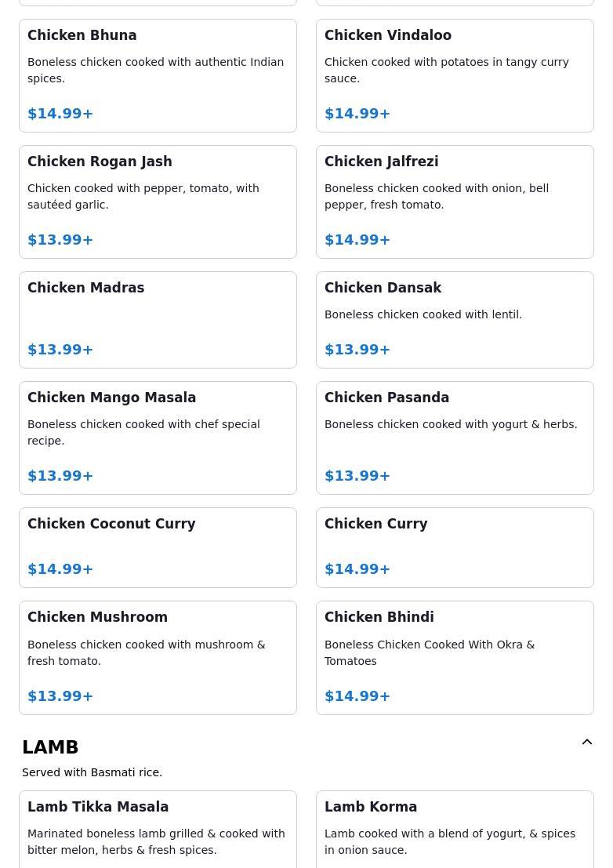Click the Chicken Curry card

click(x=455, y=547)
